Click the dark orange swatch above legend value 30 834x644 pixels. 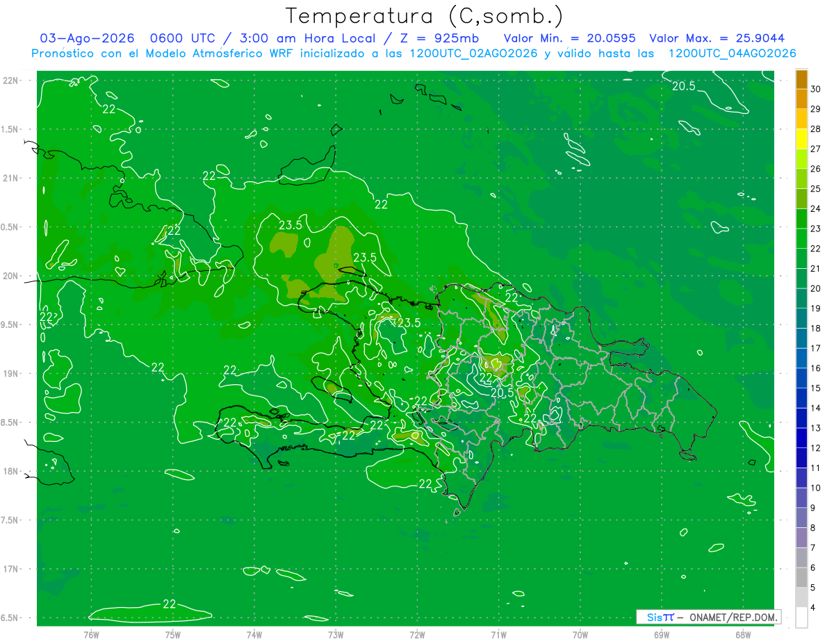(x=801, y=79)
